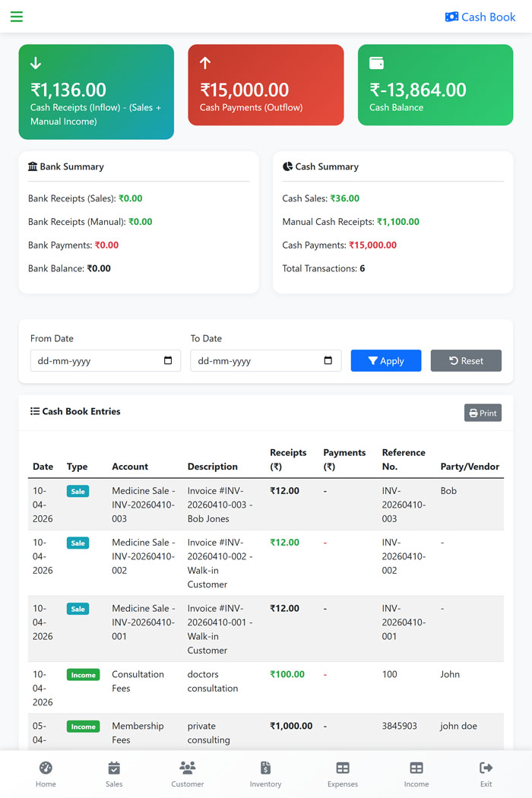Click the Cash Book money icon in header
The image size is (532, 798).
[x=451, y=17]
